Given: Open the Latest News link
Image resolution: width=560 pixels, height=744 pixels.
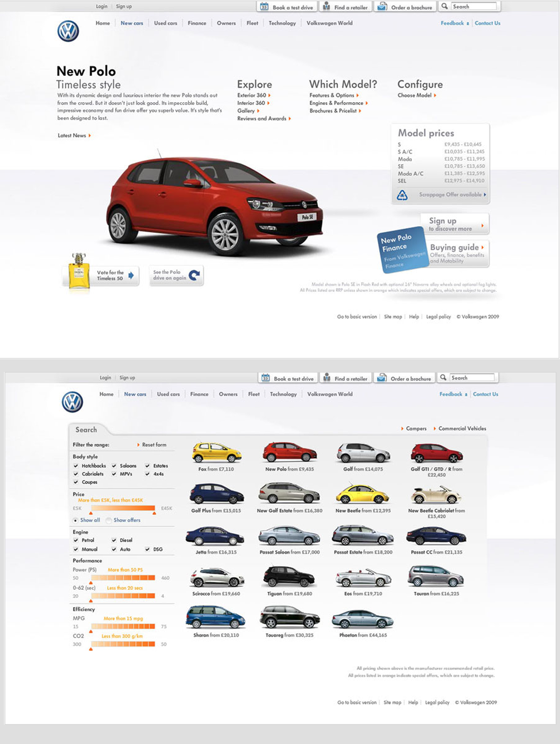Looking at the screenshot, I should (x=74, y=136).
